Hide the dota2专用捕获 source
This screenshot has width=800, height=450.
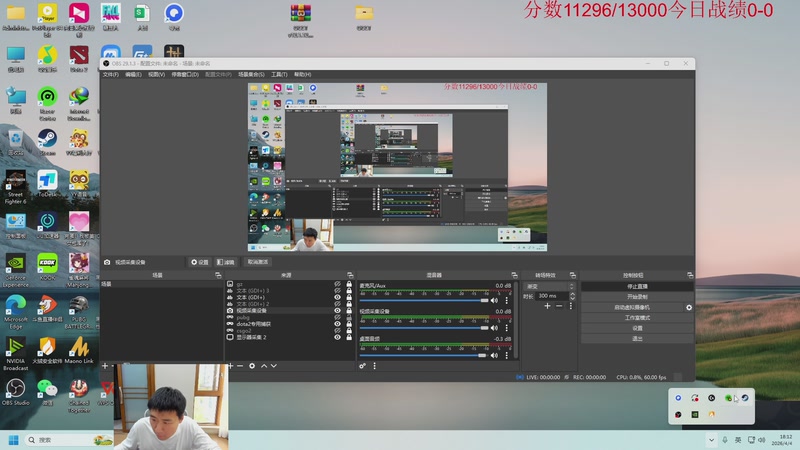(x=337, y=323)
